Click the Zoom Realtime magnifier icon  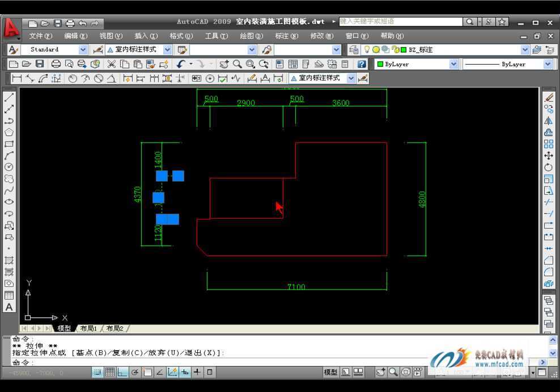coord(237,64)
